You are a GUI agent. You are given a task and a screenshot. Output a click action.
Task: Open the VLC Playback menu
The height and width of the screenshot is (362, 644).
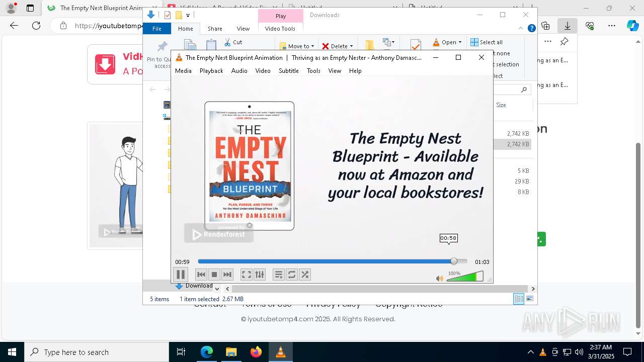coord(211,71)
